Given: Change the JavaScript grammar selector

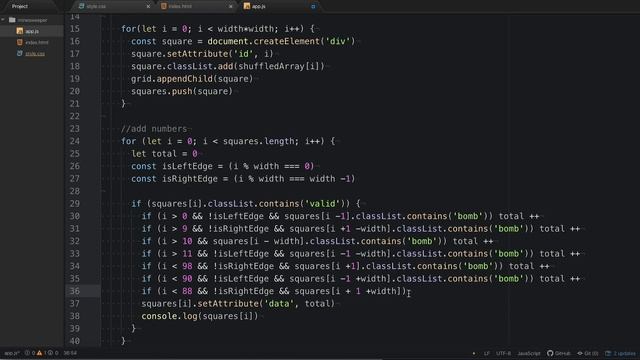Looking at the screenshot, I should click(529, 353).
